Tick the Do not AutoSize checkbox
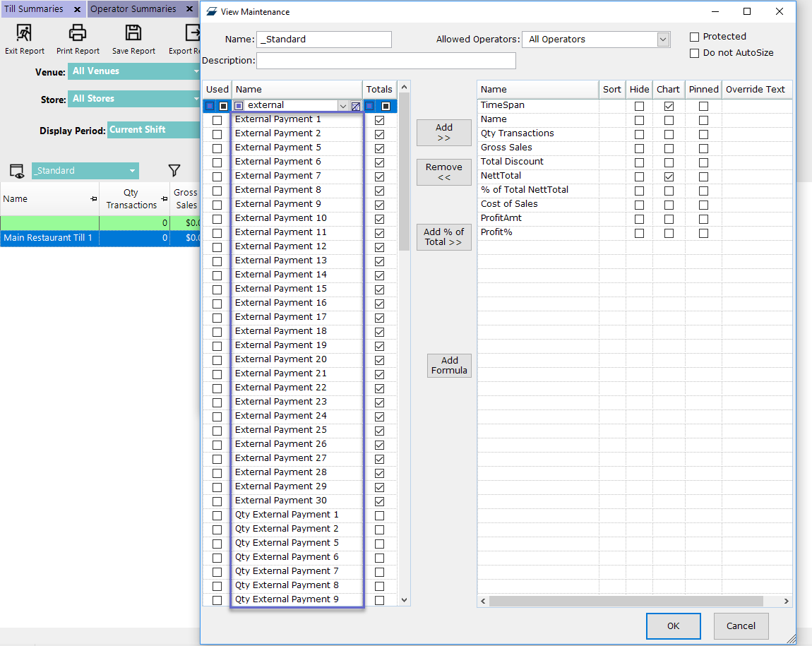Screen dimensions: 812x646 (695, 53)
